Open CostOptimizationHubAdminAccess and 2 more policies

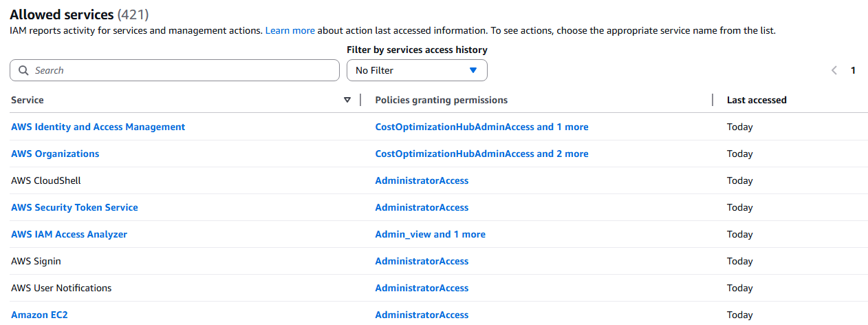click(x=481, y=154)
